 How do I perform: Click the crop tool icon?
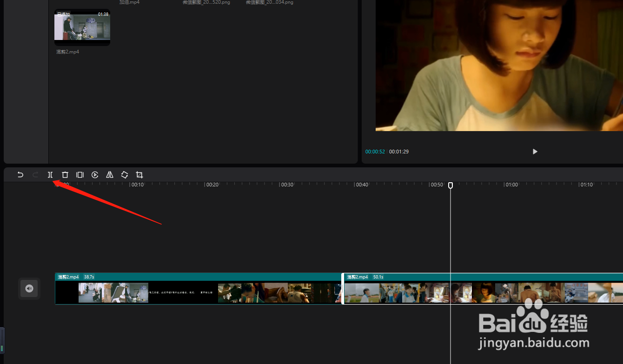[139, 175]
